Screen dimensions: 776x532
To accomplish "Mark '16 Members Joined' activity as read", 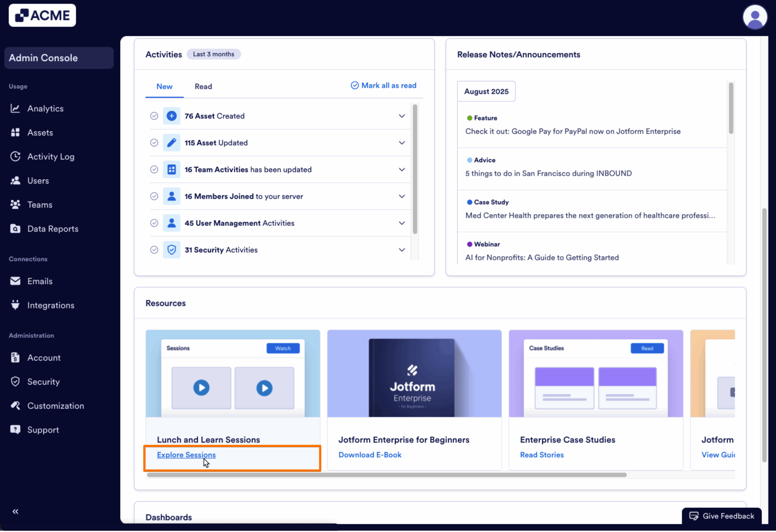I will (x=154, y=196).
